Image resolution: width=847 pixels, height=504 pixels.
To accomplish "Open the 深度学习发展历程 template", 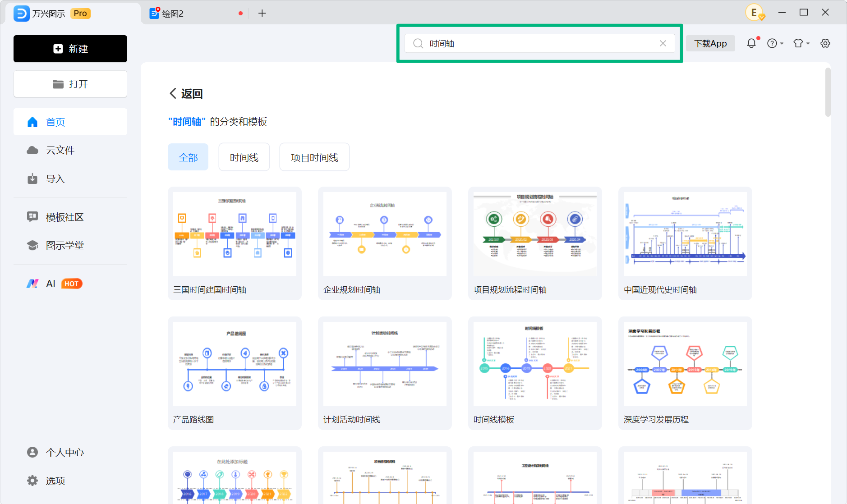I will [685, 373].
